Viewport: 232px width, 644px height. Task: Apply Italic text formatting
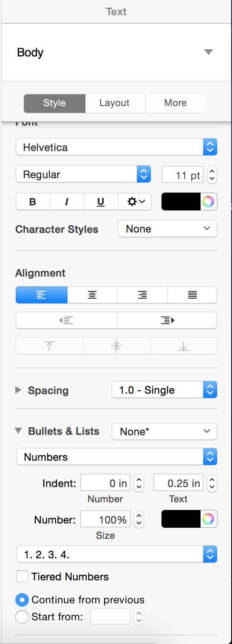tap(67, 202)
